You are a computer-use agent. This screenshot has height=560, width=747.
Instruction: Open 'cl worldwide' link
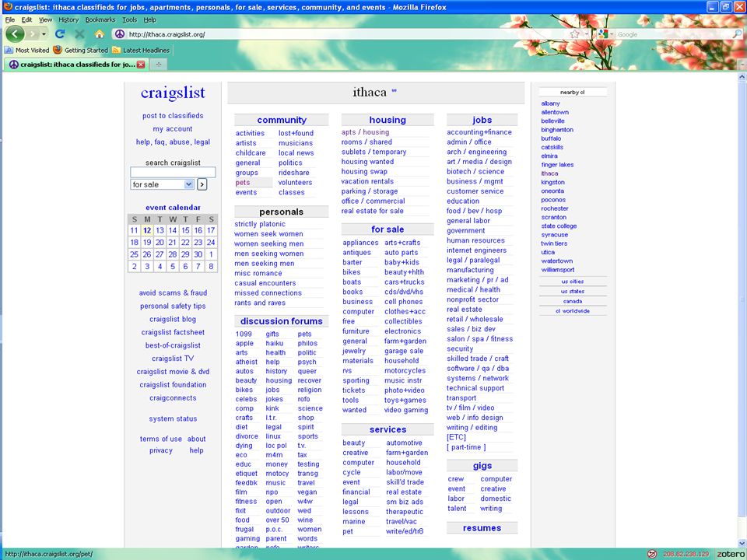[x=572, y=311]
